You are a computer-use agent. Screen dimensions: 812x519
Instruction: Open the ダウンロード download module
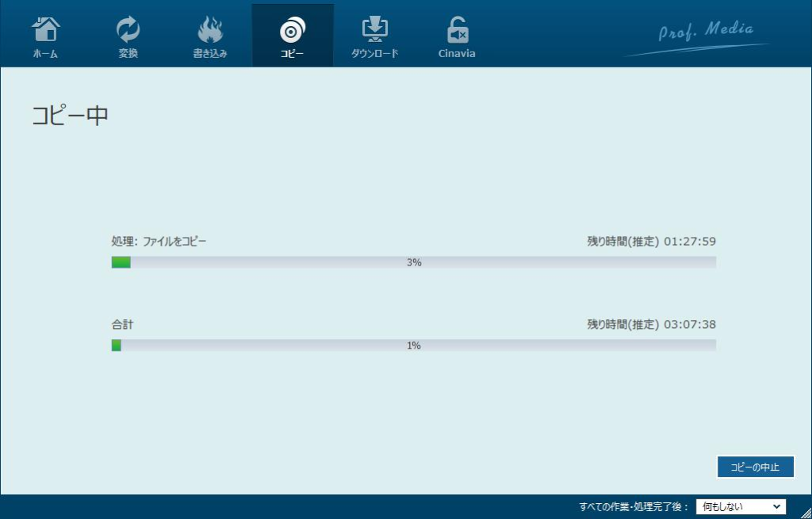[374, 32]
